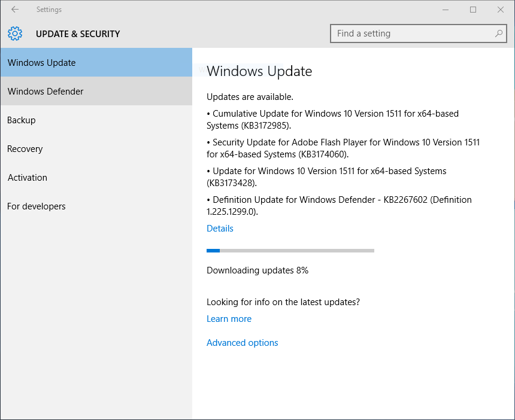The image size is (515, 420).
Task: Open Advanced options
Action: pos(242,343)
